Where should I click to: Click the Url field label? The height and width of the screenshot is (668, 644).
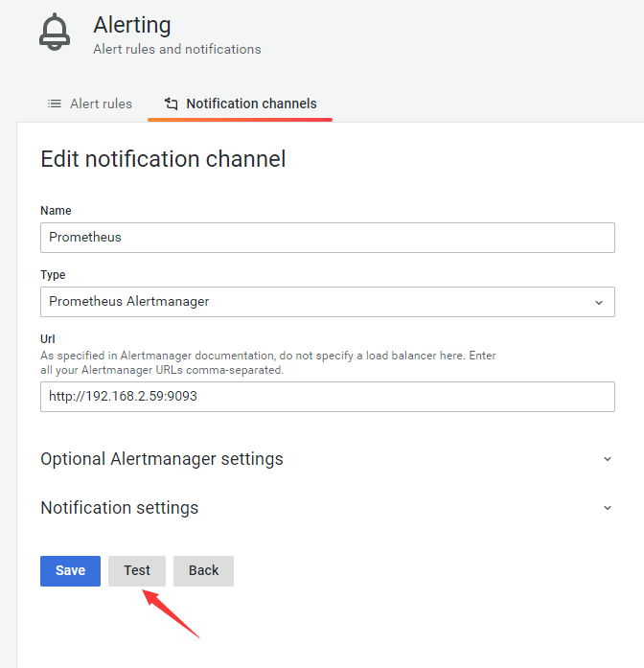(48, 339)
